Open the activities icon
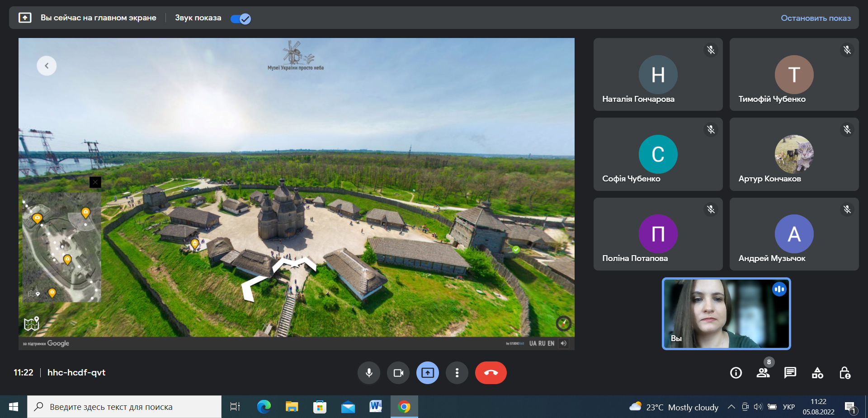The height and width of the screenshot is (418, 868). pos(817,373)
